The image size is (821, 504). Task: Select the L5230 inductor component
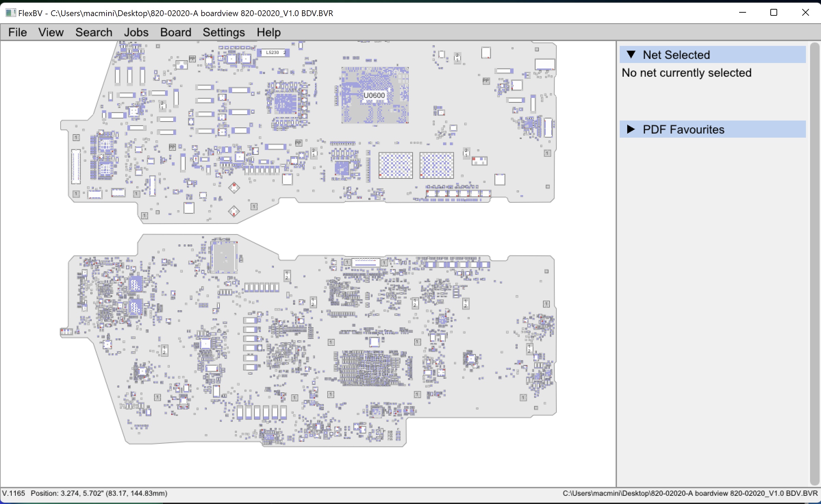[x=273, y=52]
